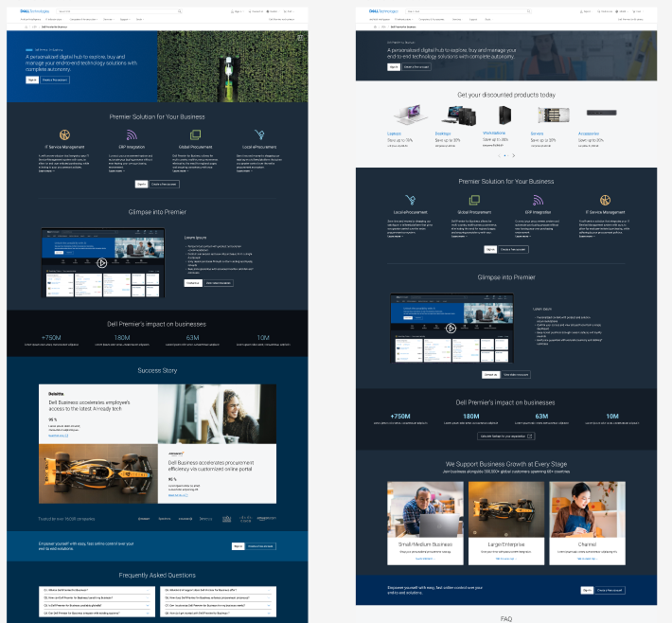Play the Glimpse into Premier video, right page
Screen dimensions: 672x623
click(x=451, y=329)
